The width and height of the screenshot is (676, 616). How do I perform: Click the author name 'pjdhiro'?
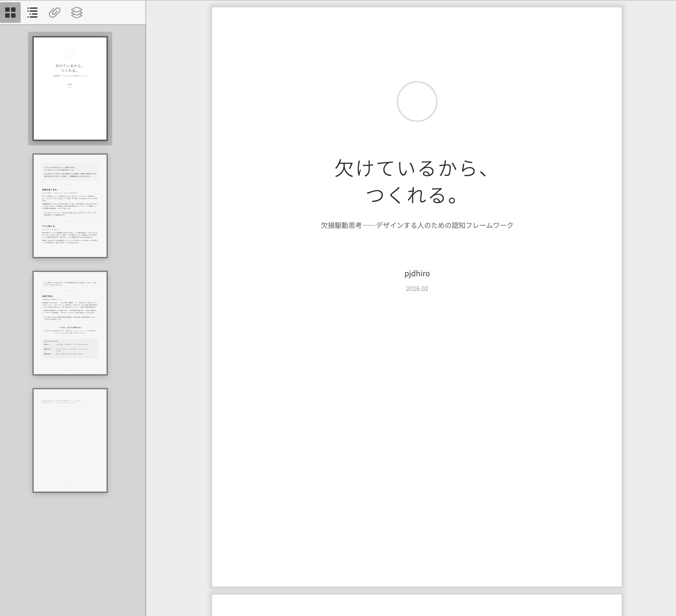(x=417, y=274)
